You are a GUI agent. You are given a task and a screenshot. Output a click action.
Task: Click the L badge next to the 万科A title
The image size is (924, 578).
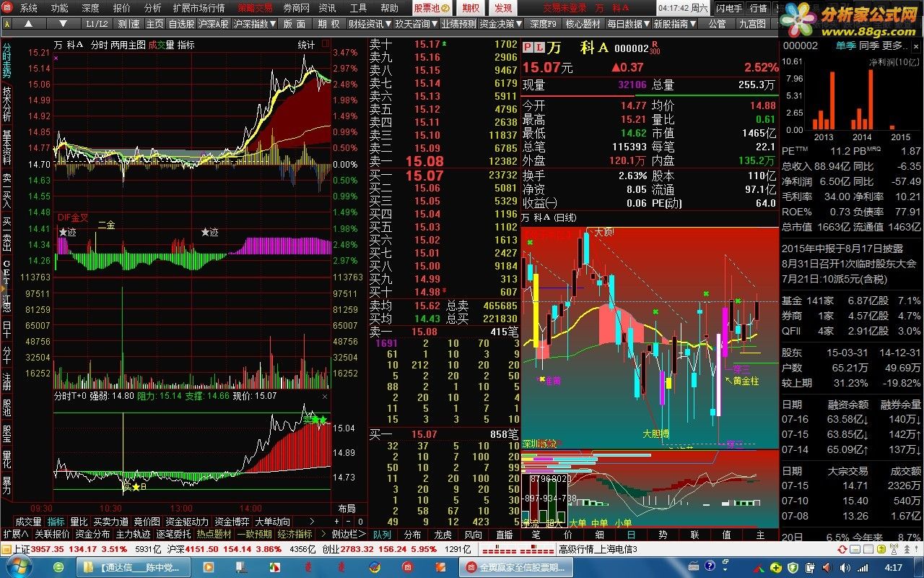tap(539, 48)
